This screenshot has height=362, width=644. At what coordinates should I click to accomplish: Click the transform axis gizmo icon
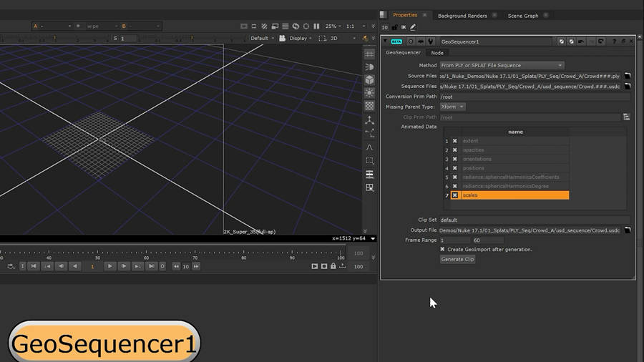(370, 120)
